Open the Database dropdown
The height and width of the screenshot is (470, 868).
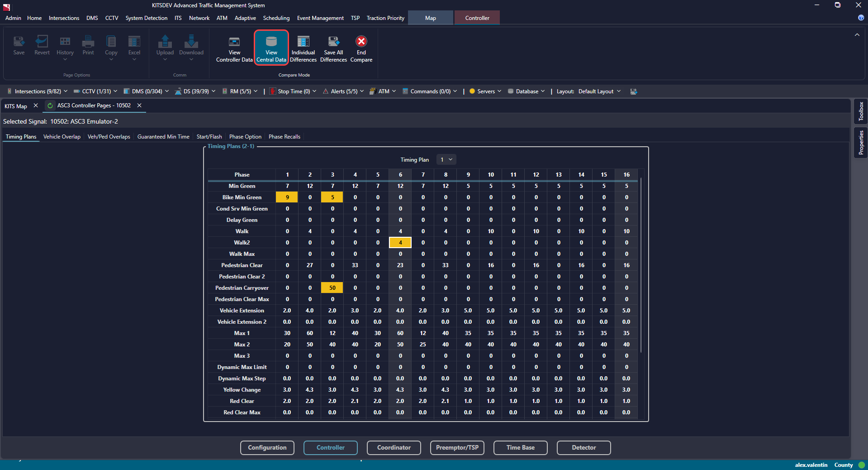click(526, 91)
